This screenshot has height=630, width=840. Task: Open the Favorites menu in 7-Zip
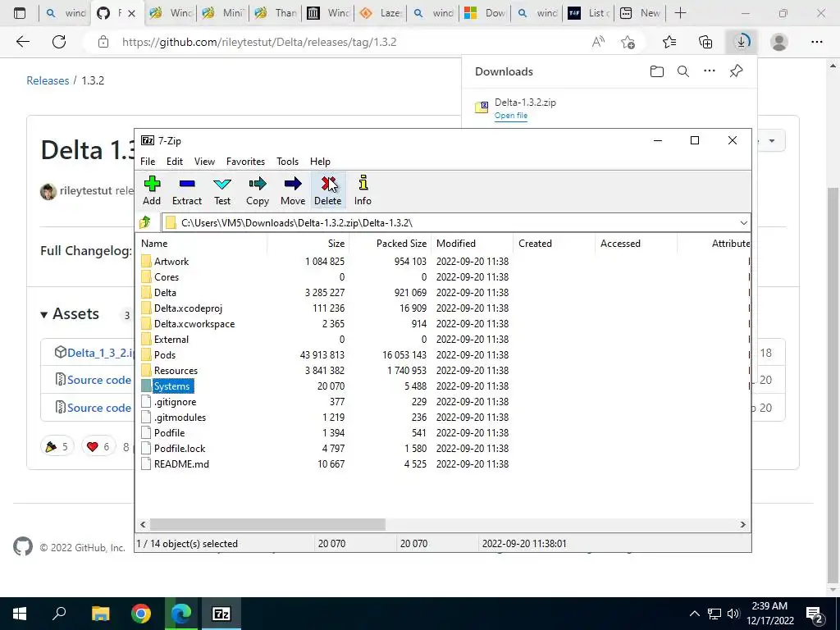245,162
